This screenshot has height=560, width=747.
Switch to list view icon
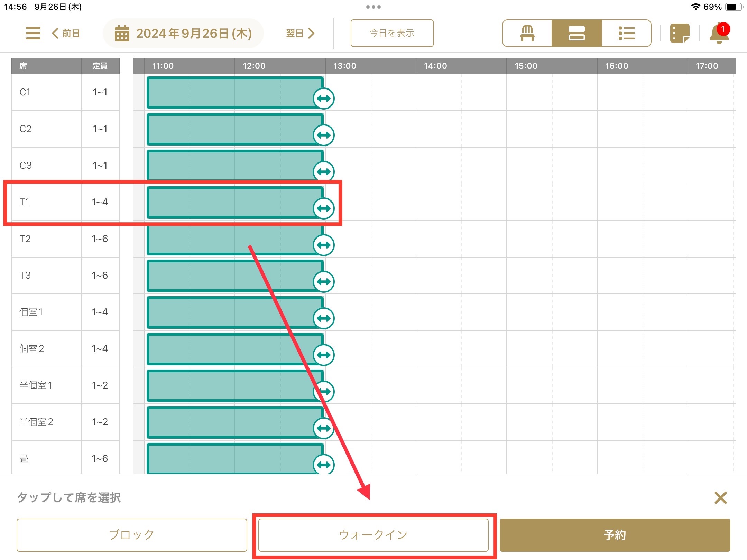[626, 33]
